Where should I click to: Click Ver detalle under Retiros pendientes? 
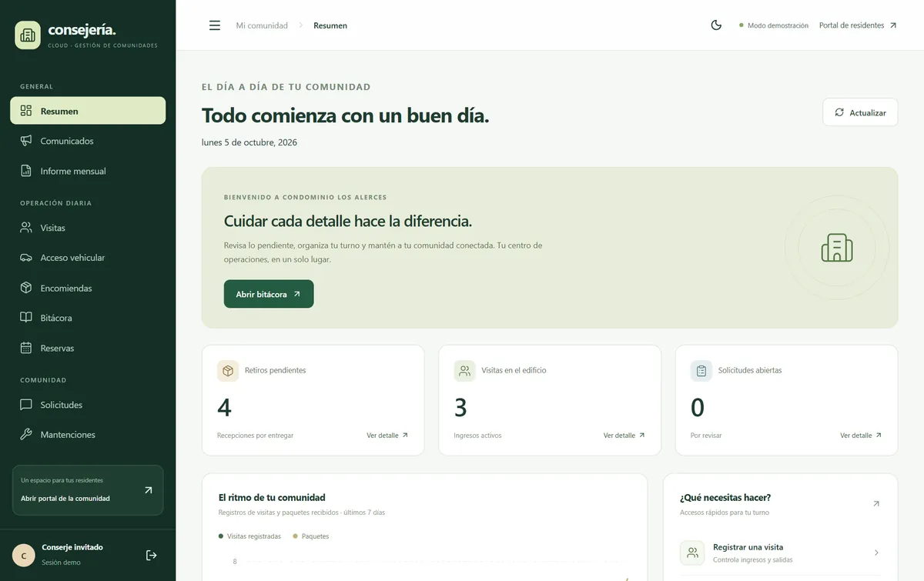pyautogui.click(x=387, y=436)
